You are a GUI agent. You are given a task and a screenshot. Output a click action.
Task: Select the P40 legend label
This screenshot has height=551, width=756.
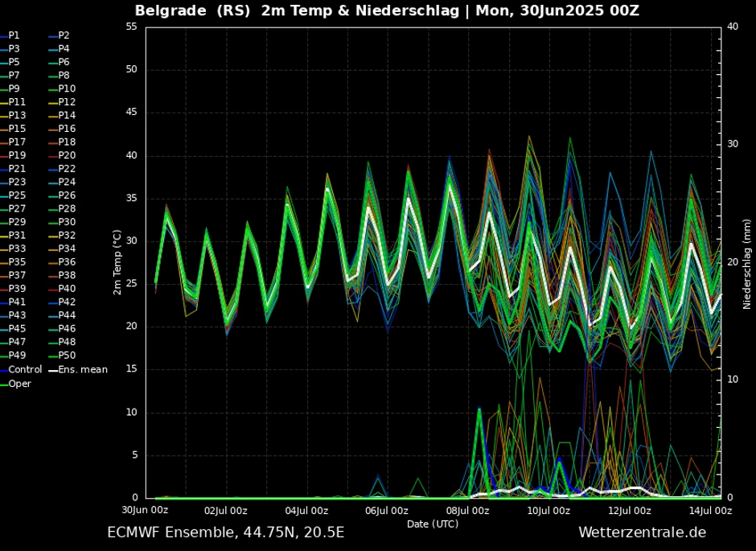[67, 289]
